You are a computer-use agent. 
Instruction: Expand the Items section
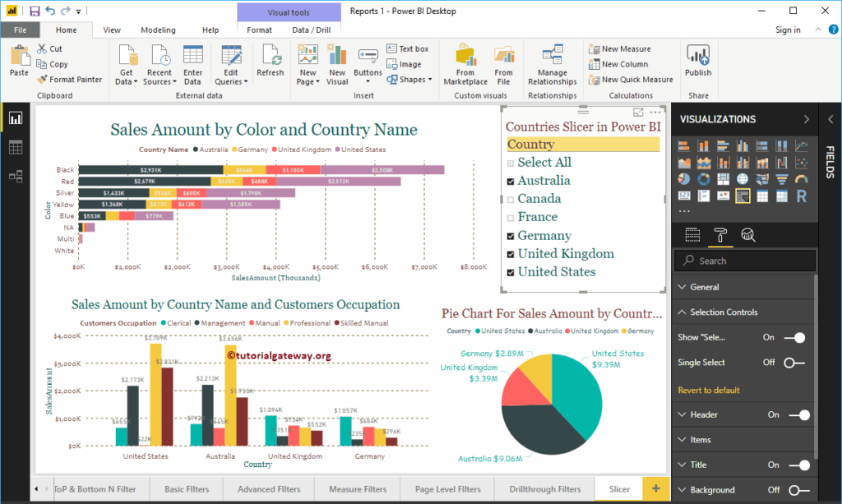point(743,440)
